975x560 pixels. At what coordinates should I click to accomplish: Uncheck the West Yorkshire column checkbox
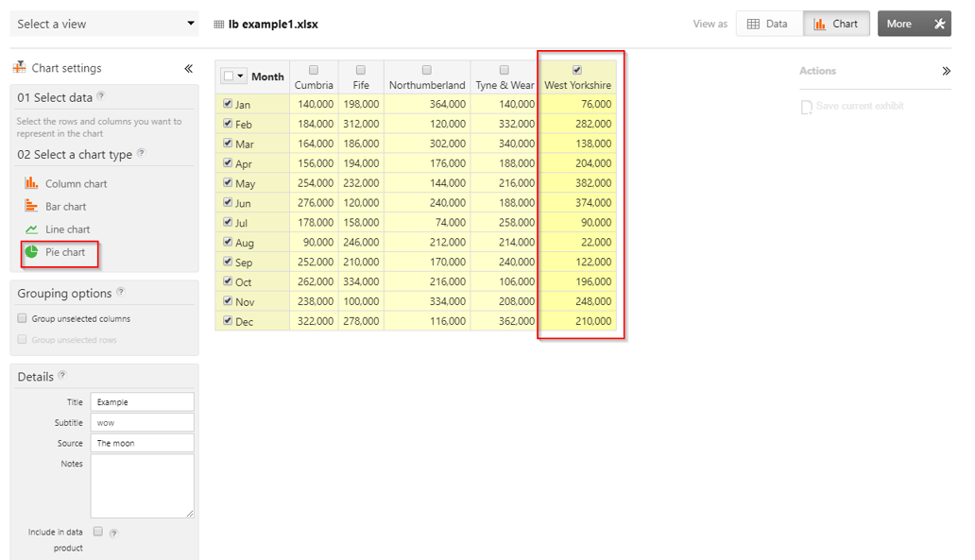[577, 70]
